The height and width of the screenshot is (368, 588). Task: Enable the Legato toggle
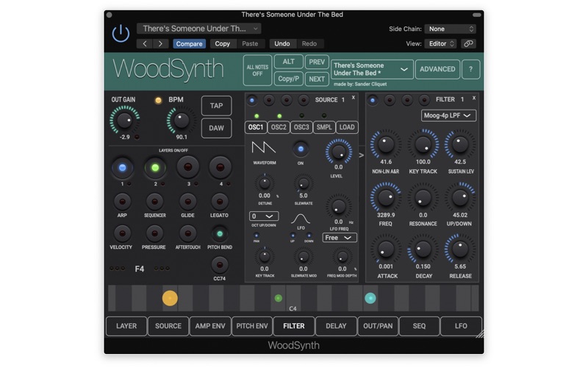(x=219, y=202)
